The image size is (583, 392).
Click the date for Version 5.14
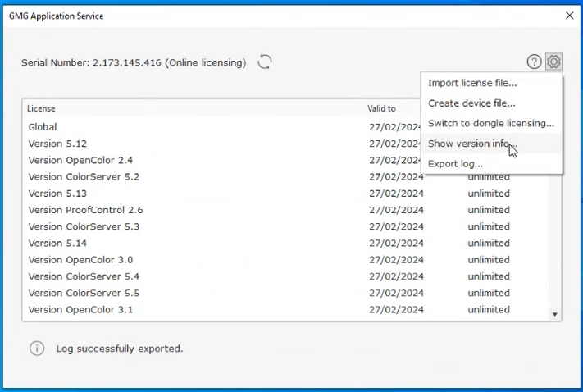[396, 244]
